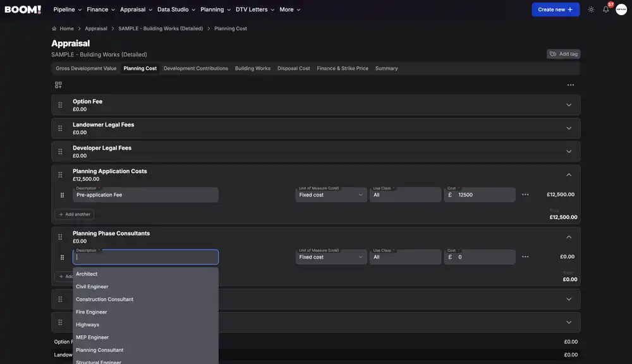This screenshot has height=364, width=632.
Task: Open the Data Studio menu
Action: click(176, 9)
